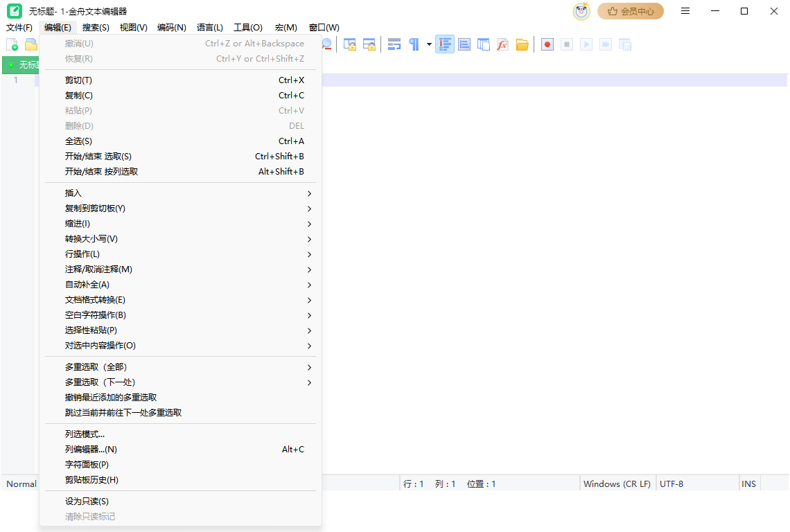Screen dimensions: 790x532
Task: Click the user avatar icon
Action: tap(581, 11)
